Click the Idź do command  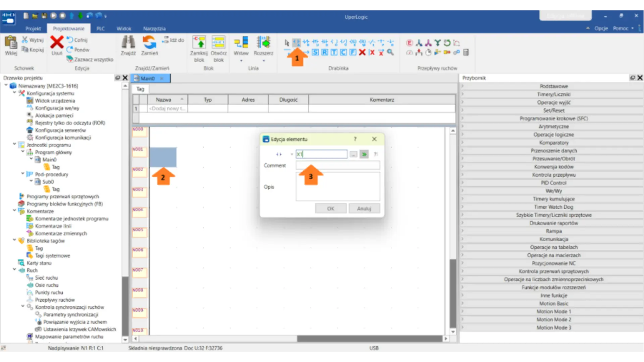173,40
